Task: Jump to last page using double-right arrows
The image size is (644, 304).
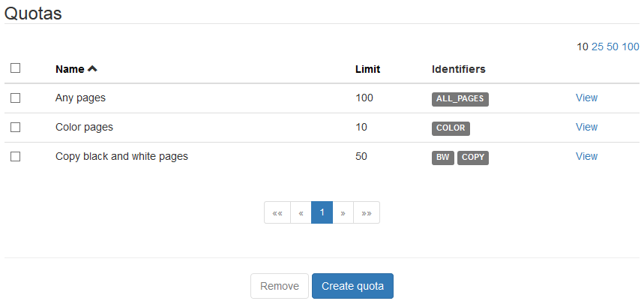Action: (x=366, y=212)
